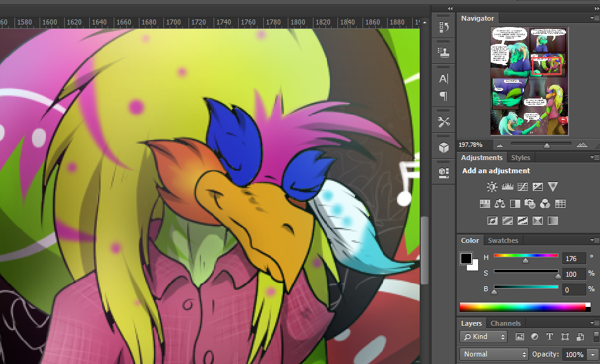
Task: Open the layer Kind filter dropdown
Action: pyautogui.click(x=483, y=337)
